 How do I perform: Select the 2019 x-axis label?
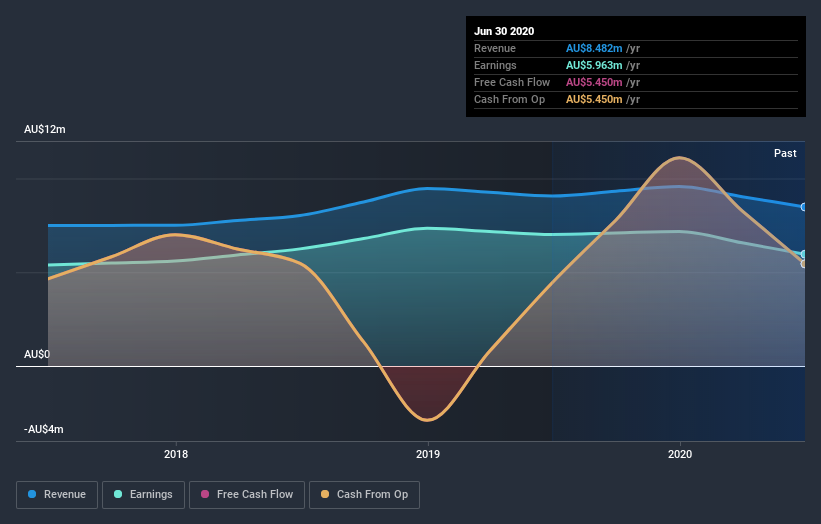(x=428, y=454)
